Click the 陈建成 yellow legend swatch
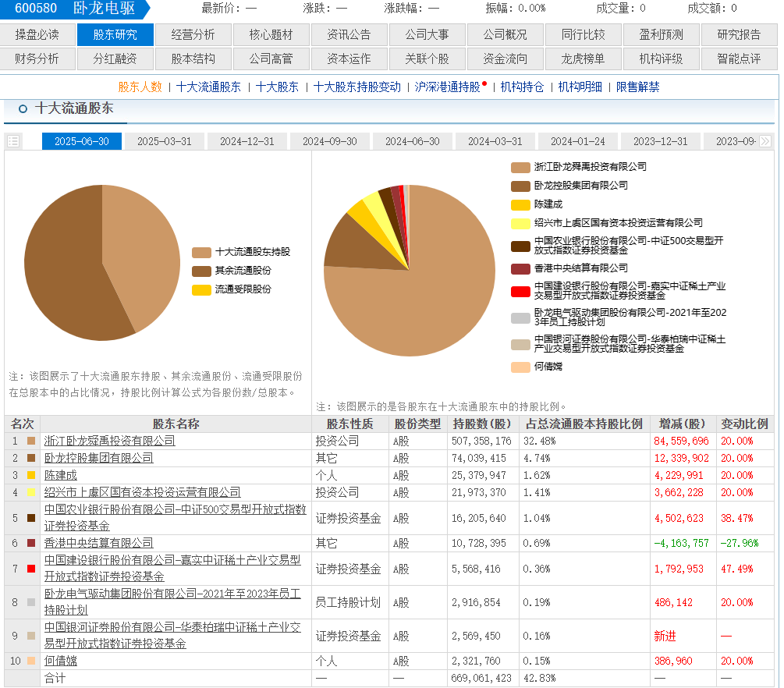This screenshot has width=784, height=688. [x=520, y=205]
